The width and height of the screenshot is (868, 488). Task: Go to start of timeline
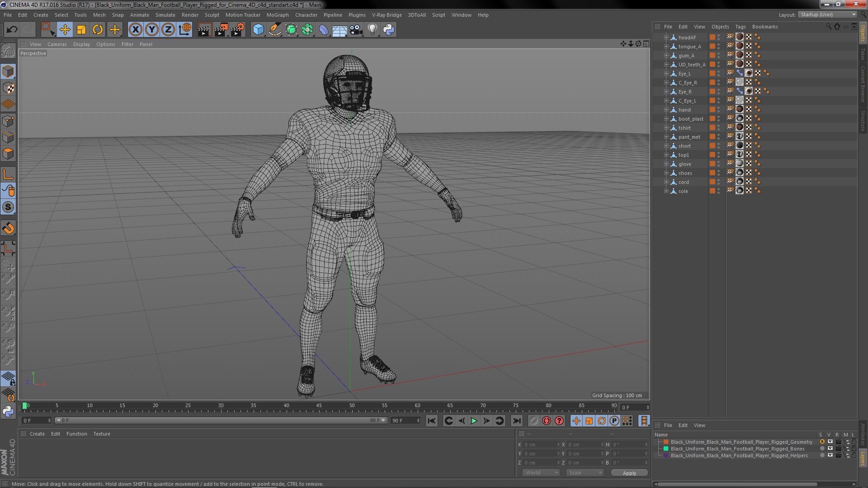point(432,421)
